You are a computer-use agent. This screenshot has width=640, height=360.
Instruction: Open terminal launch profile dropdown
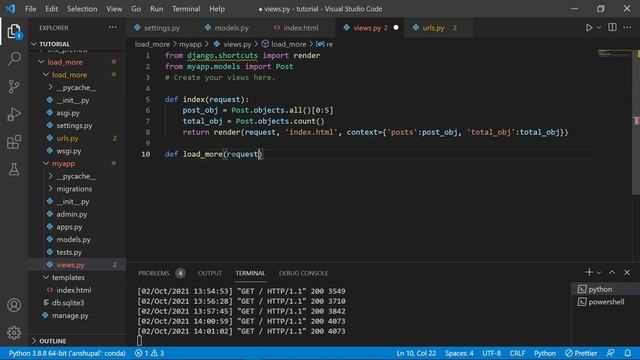tap(599, 273)
